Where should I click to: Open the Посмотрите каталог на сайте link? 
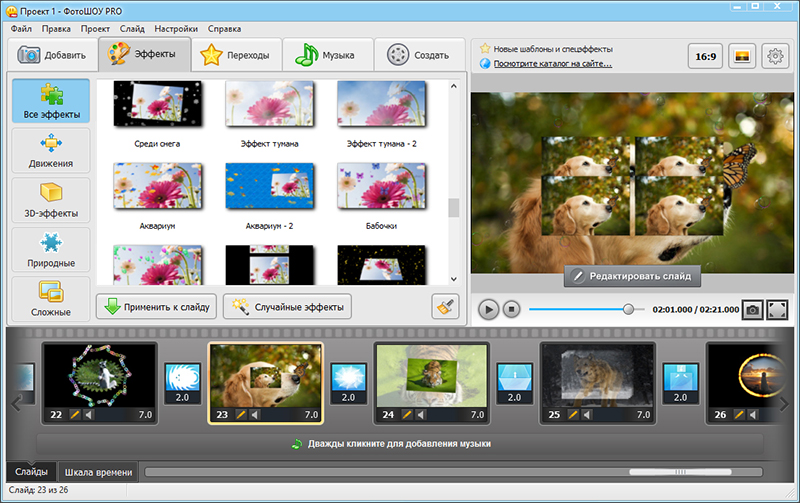click(x=553, y=64)
